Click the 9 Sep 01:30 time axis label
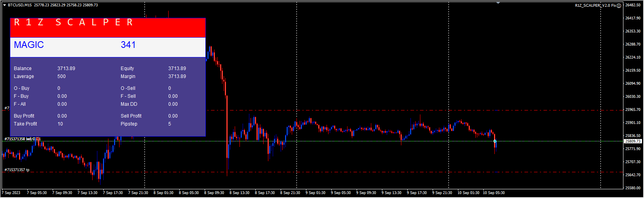Image resolution: width=644 pixels, height=198 pixels. [x=315, y=193]
